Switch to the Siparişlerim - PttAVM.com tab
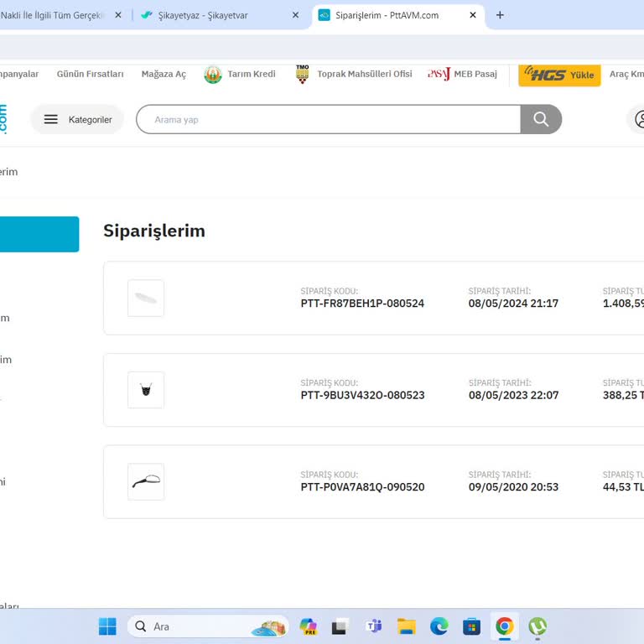 coord(398,16)
